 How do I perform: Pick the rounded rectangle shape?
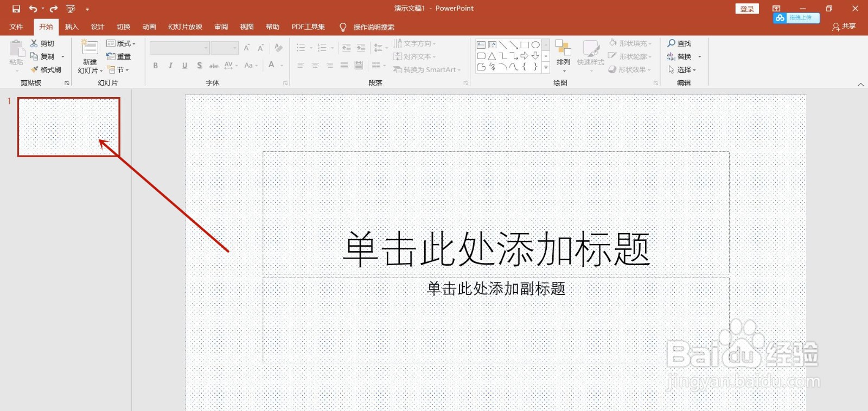point(481,56)
